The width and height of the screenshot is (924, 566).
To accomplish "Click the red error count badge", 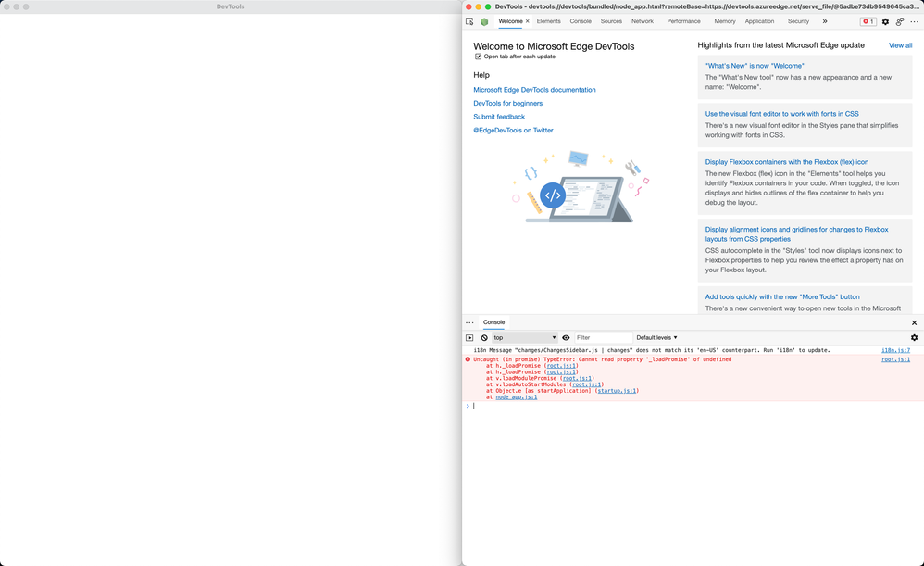I will [x=868, y=22].
